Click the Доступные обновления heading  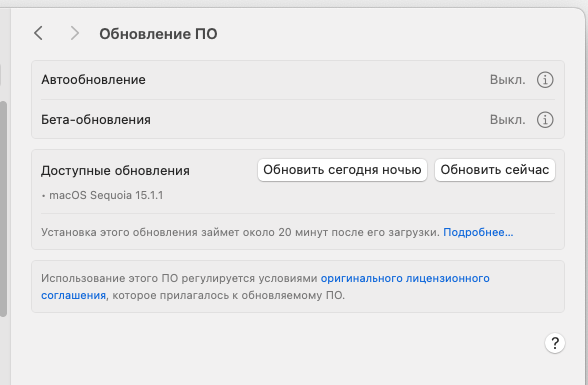[x=115, y=171]
